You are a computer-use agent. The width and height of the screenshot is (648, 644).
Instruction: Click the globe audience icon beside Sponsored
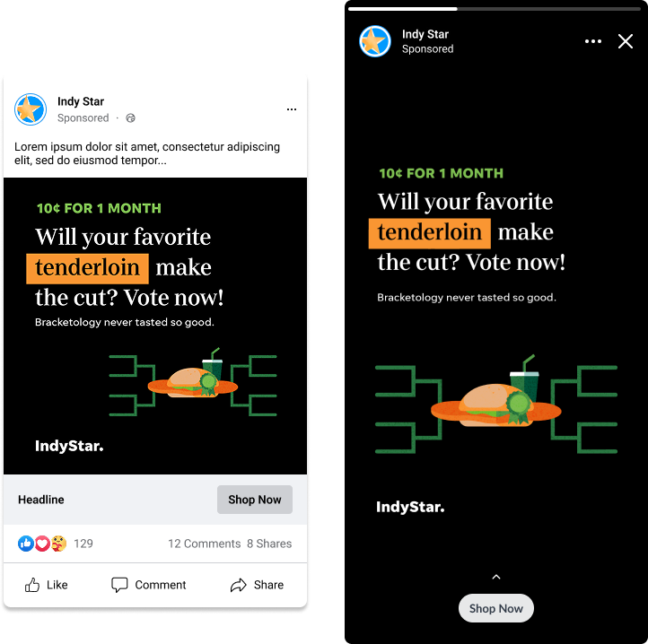[x=131, y=118]
